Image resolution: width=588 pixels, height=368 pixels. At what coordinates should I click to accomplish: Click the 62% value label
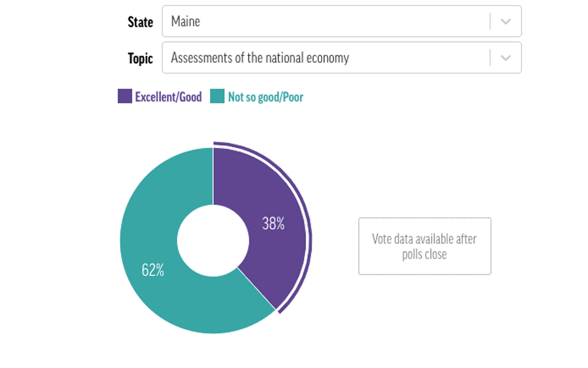153,270
